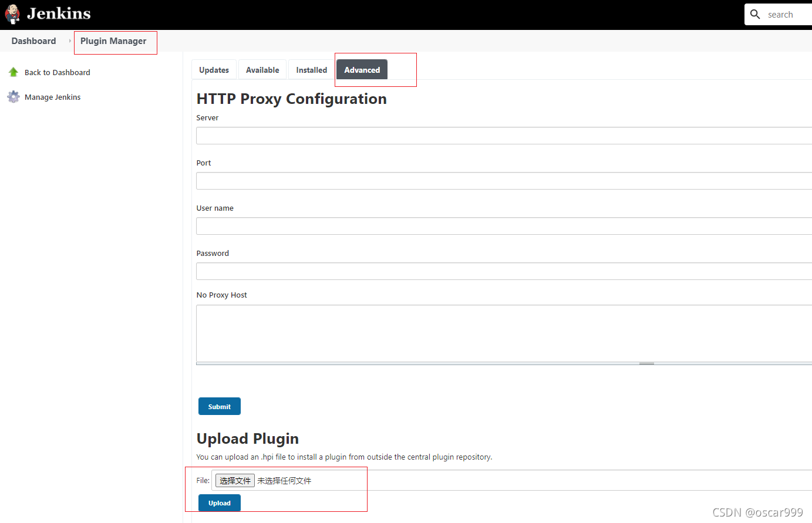
Task: Switch to the Available tab
Action: pos(262,70)
